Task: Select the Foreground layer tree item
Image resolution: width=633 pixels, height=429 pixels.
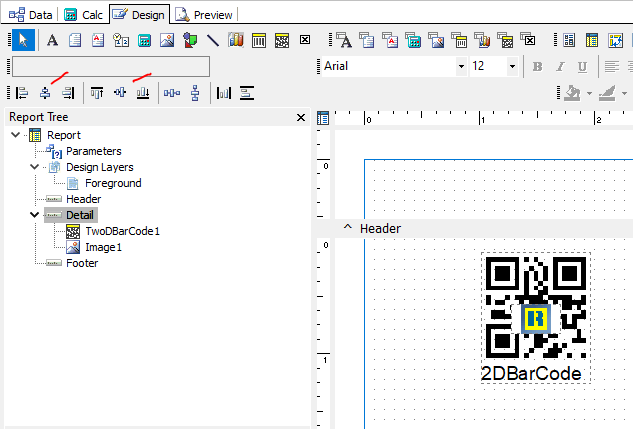Action: (113, 183)
